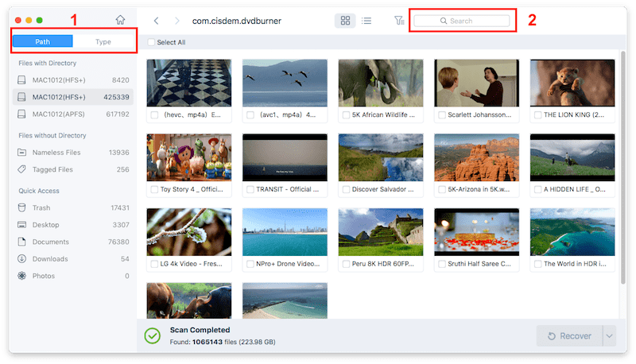
Task: Go back with the left arrow
Action: click(157, 21)
